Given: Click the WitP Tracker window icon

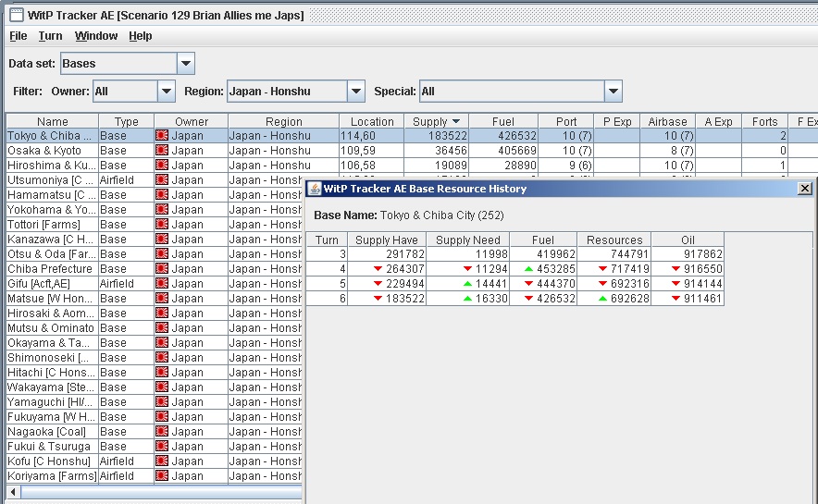Looking at the screenshot, I should click(17, 15).
